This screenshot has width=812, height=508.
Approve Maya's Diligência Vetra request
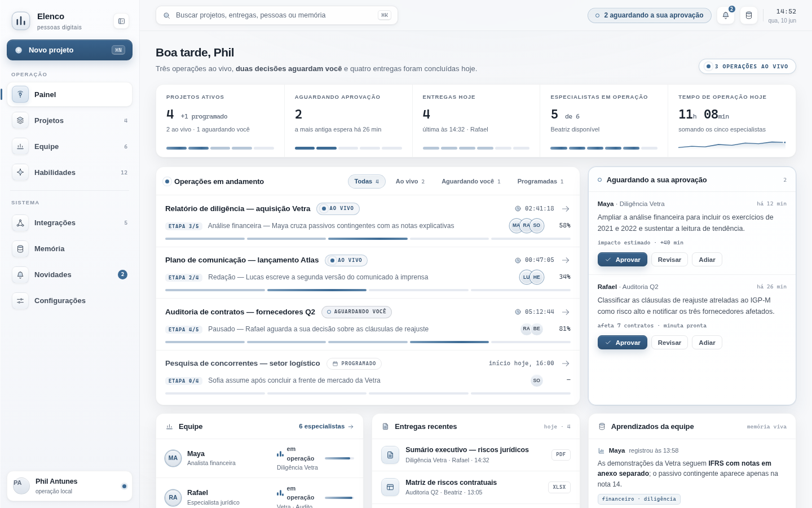coord(622,260)
